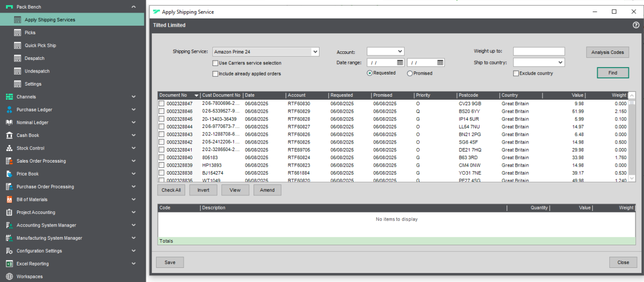Open calendar picker for start date
Image resolution: width=644 pixels, height=282 pixels.
(400, 62)
